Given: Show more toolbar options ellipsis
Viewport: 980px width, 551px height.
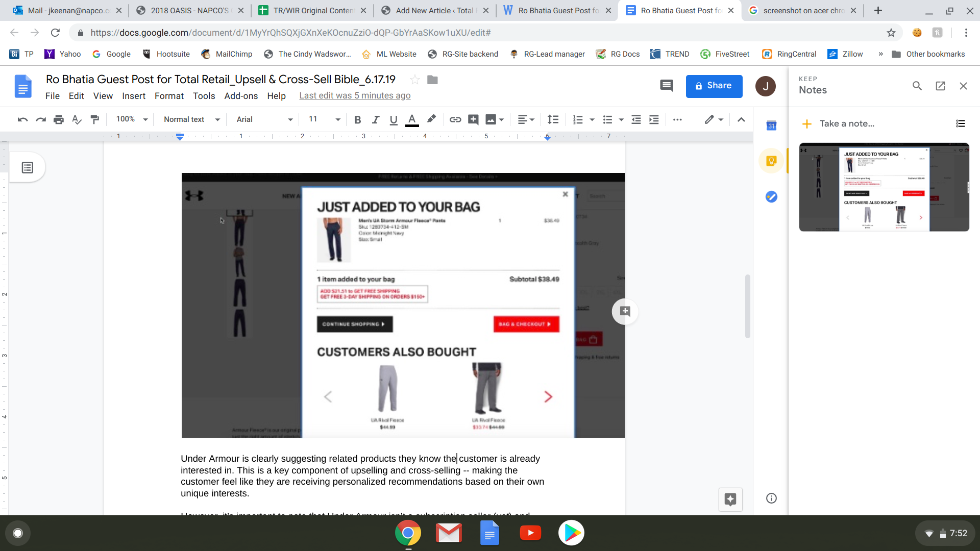Looking at the screenshot, I should (677, 119).
